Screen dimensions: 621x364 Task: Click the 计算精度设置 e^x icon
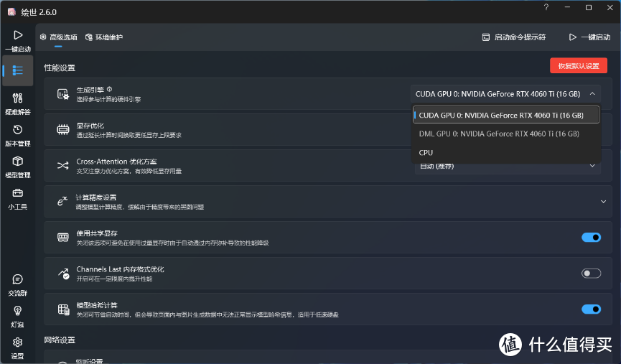[62, 201]
